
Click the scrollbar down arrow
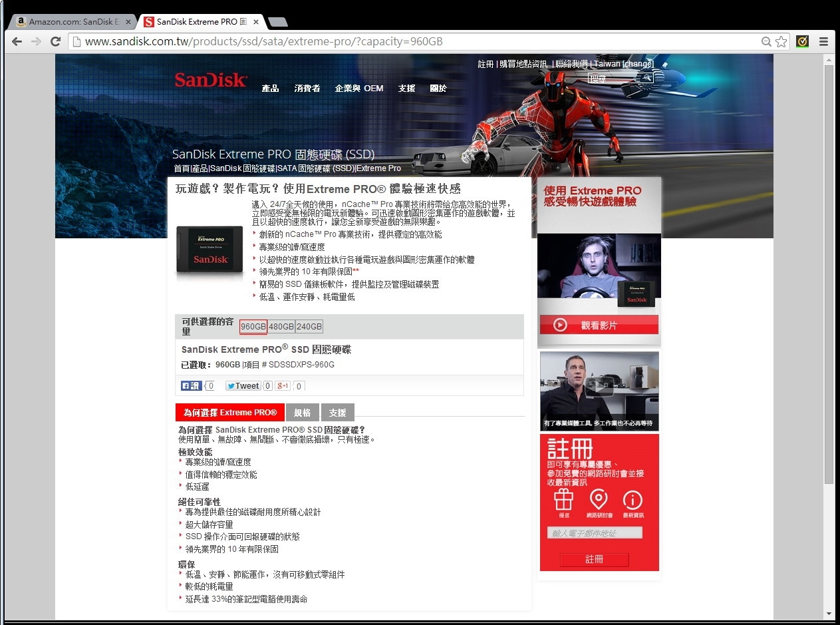click(829, 613)
